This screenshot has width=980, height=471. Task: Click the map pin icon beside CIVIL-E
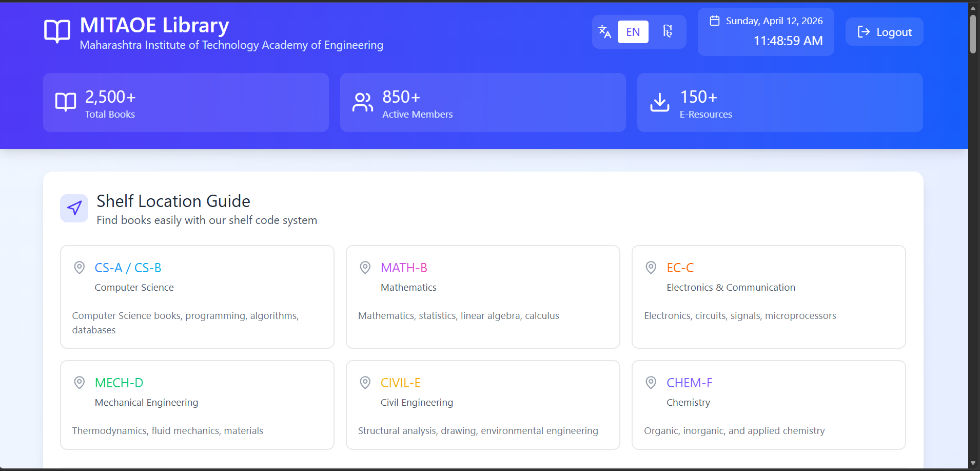365,383
